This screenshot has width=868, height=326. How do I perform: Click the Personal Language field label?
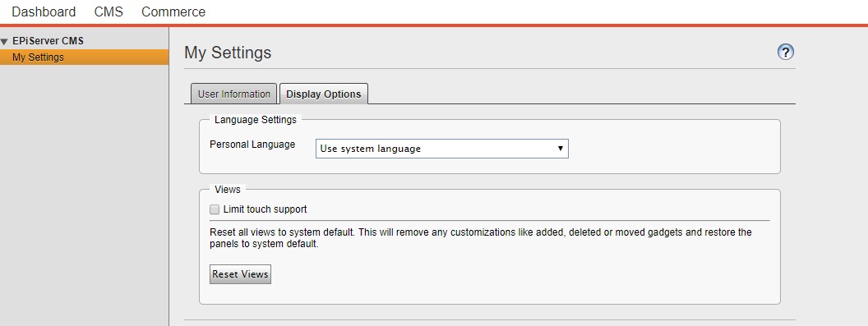pyautogui.click(x=252, y=145)
